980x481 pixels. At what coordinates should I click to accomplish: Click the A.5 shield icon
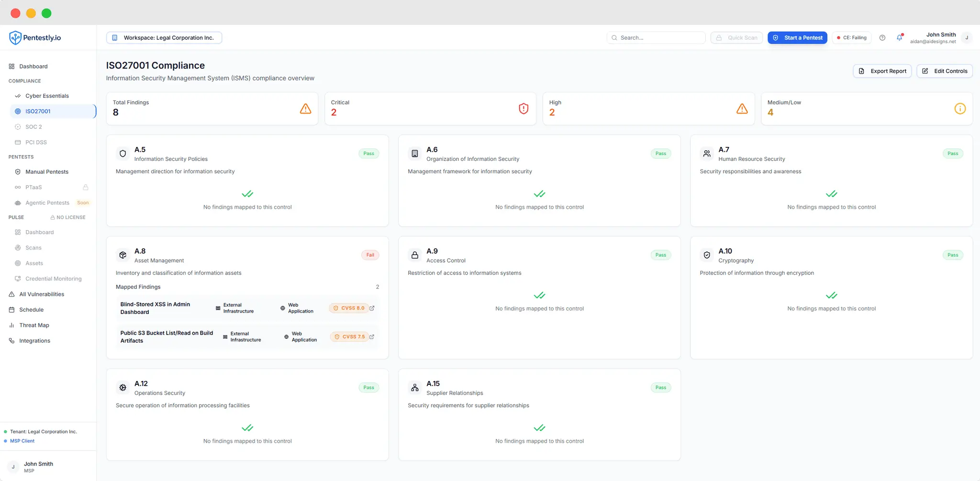tap(123, 154)
